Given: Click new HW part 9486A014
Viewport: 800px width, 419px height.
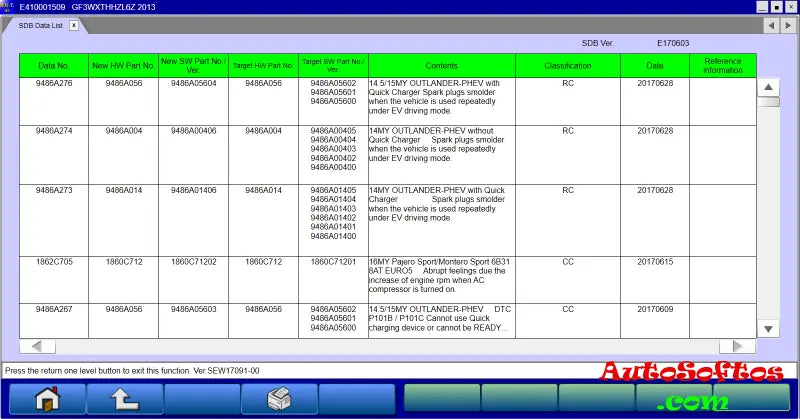Looking at the screenshot, I should pos(123,190).
